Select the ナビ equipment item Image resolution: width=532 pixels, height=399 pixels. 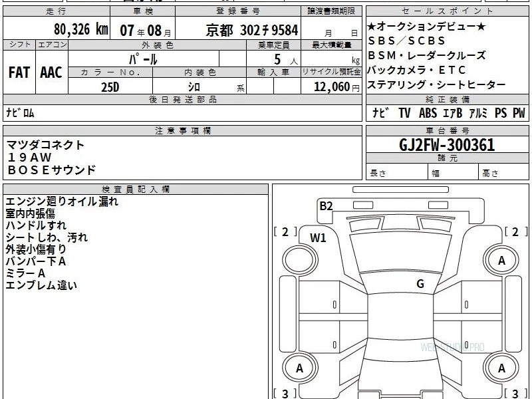[380, 112]
